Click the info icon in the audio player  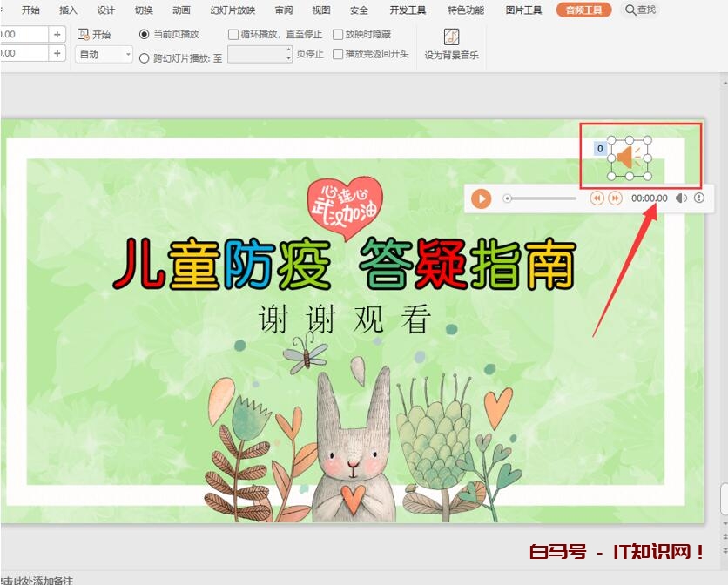point(698,198)
